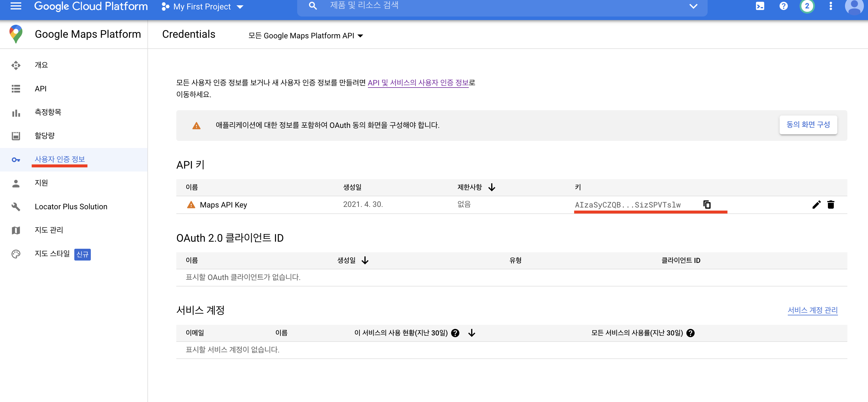Viewport: 868px width, 402px height.
Task: Open the hamburger navigation menu
Action: tap(16, 6)
